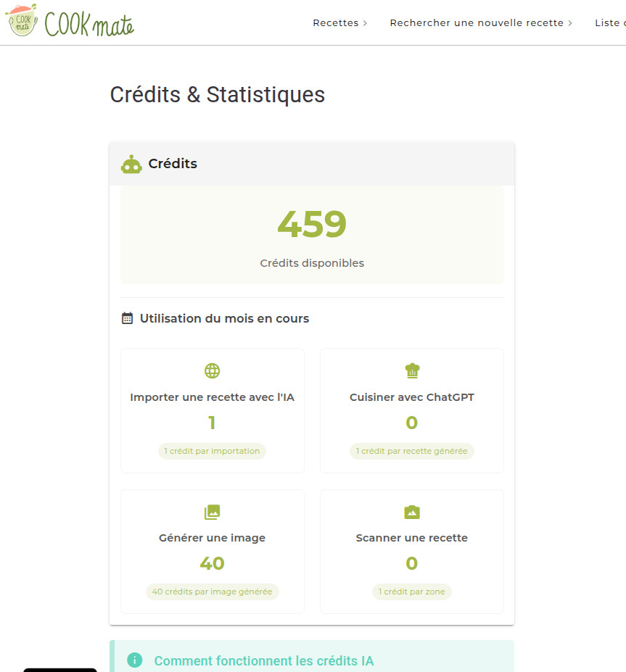Viewport: 626px width, 672px height.
Task: Click the chef hat icon
Action: click(x=412, y=371)
